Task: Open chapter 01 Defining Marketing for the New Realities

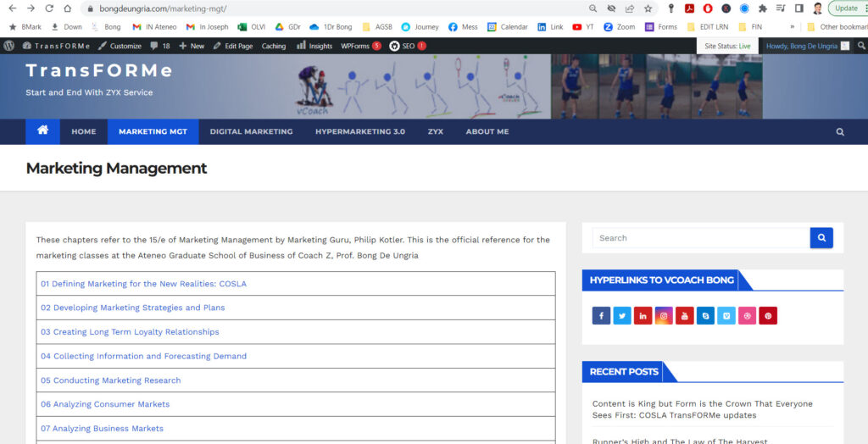Action: (x=143, y=284)
